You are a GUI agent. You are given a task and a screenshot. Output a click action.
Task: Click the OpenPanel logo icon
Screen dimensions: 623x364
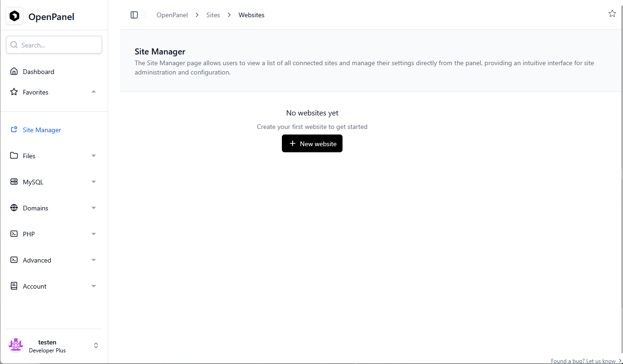[14, 16]
